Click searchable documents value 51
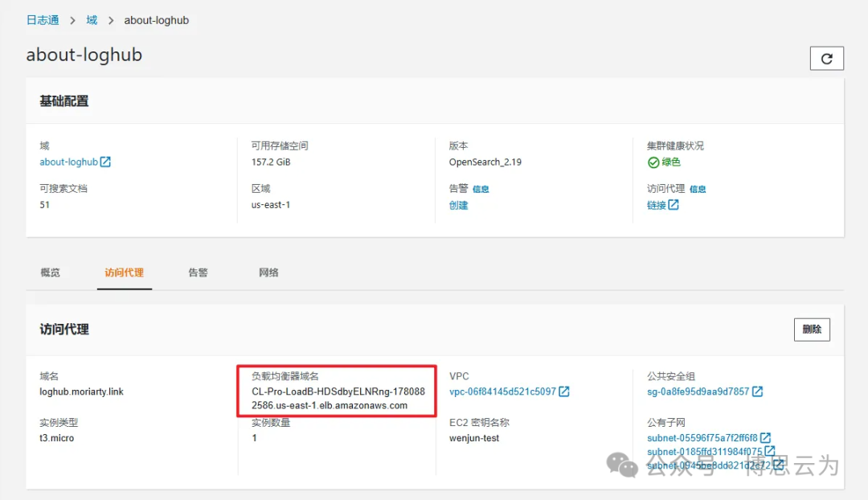 [x=44, y=205]
